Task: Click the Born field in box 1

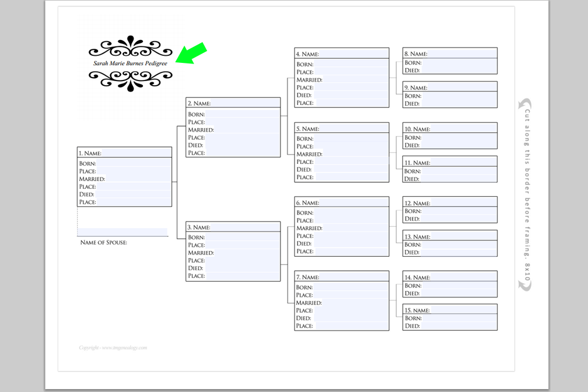Action: click(133, 163)
